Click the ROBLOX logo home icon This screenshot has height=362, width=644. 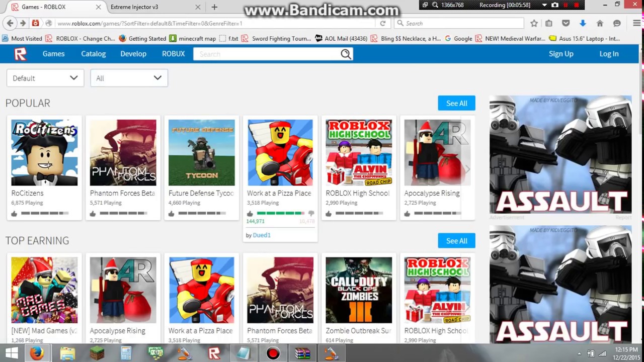(20, 54)
